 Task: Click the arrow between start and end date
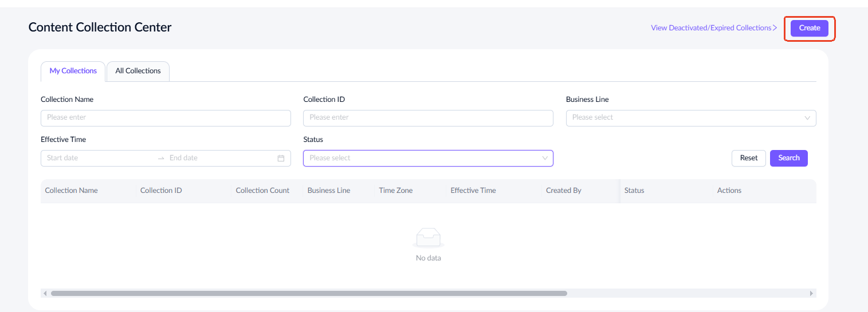161,158
